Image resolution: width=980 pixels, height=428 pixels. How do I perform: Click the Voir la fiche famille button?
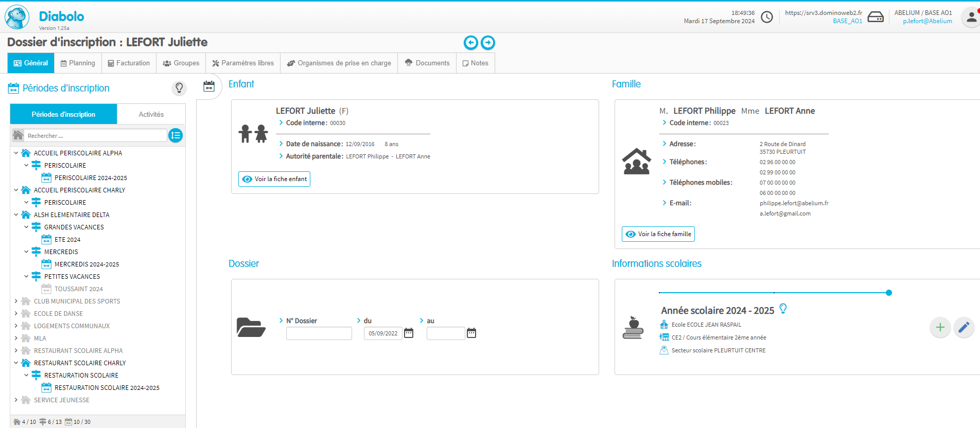(658, 234)
